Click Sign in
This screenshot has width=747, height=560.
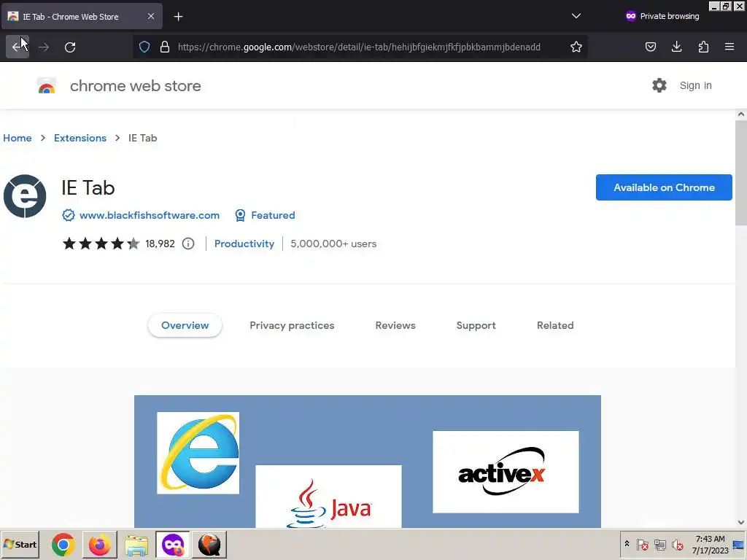[695, 86]
